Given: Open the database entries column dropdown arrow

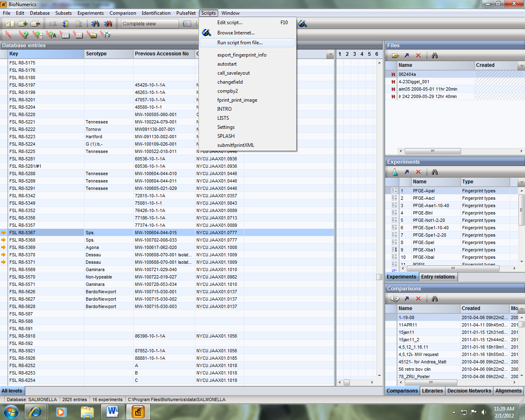Looking at the screenshot, I should (x=331, y=54).
